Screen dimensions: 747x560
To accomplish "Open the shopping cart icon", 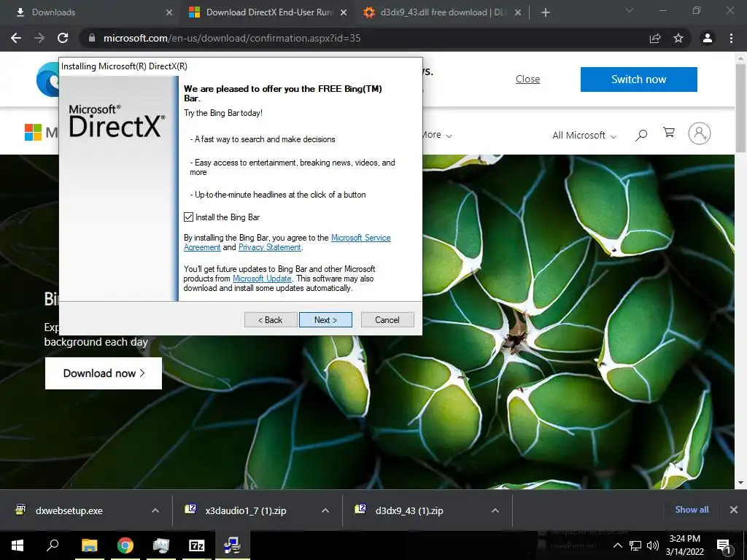I will click(670, 133).
